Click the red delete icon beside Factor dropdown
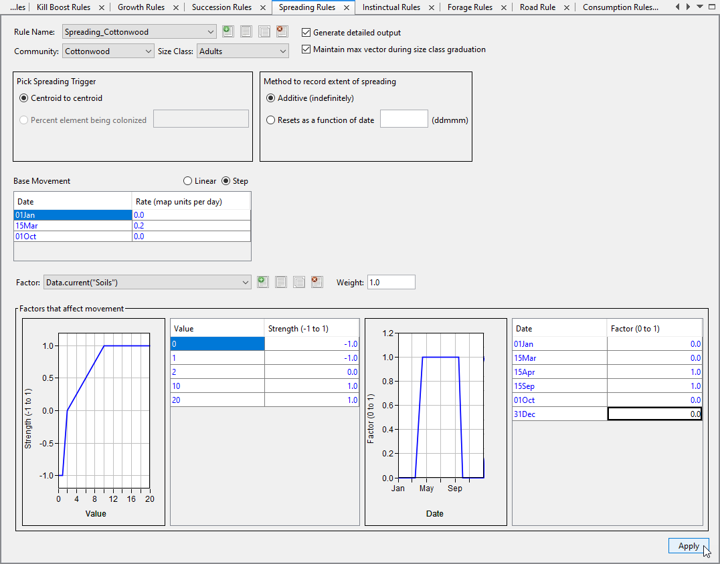The height and width of the screenshot is (564, 720). point(317,283)
